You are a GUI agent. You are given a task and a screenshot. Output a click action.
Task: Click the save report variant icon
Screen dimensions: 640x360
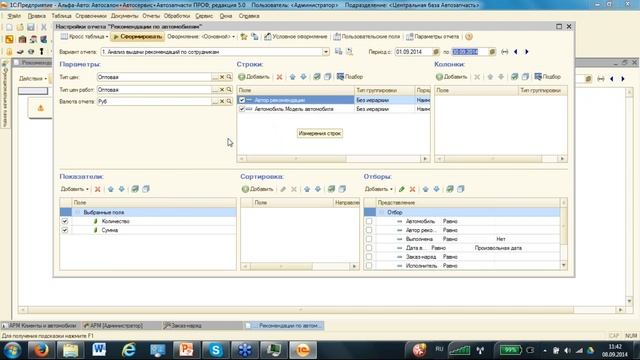(x=338, y=52)
